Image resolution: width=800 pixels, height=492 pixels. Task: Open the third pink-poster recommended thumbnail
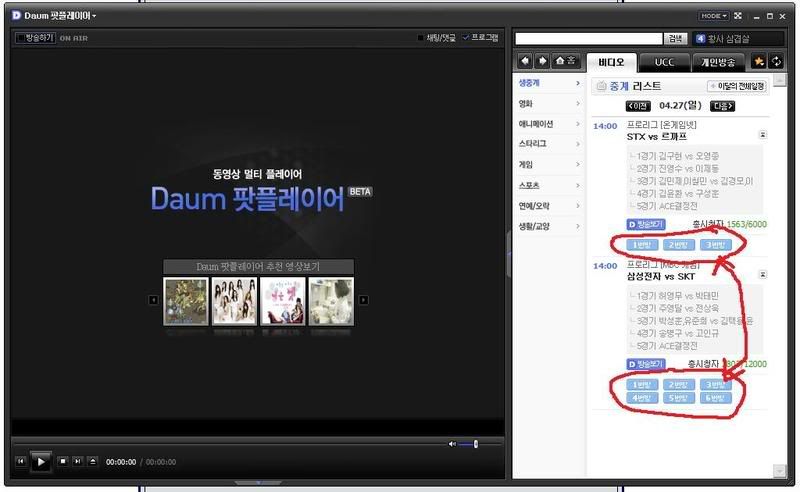tap(283, 301)
